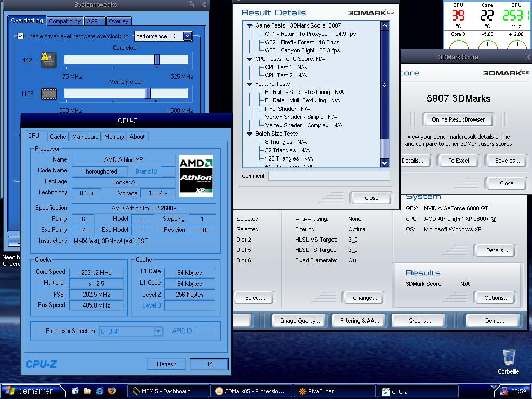Open the Mainboard tab in CPU-Z

click(85, 137)
